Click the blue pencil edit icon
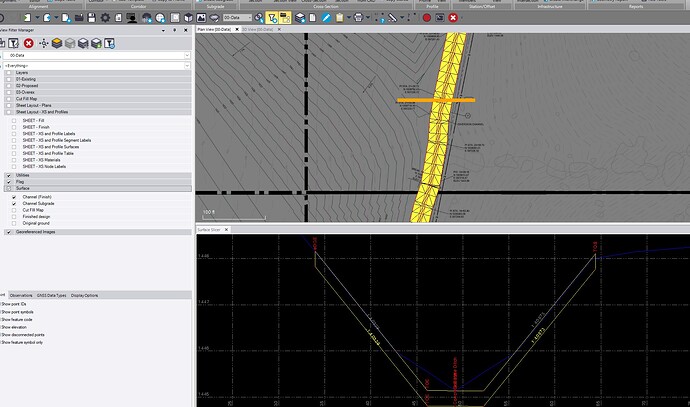 [326, 18]
